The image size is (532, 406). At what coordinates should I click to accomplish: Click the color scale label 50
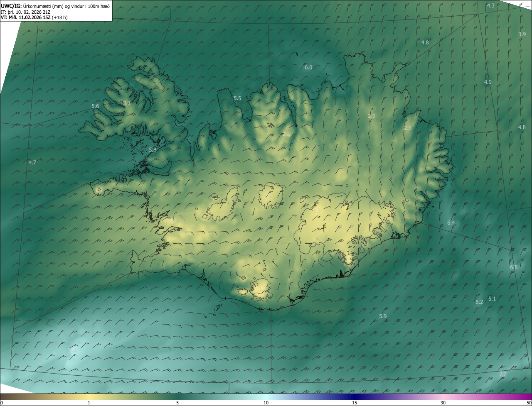[x=529, y=403]
